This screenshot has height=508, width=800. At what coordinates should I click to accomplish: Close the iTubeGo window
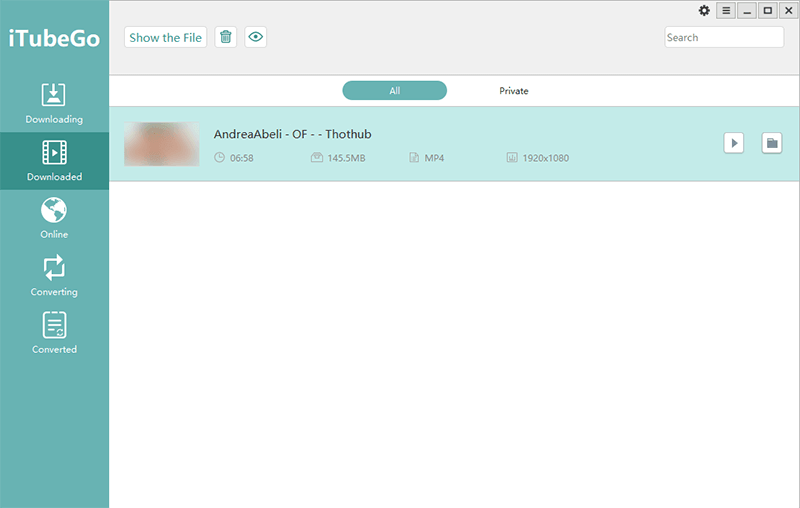point(788,11)
